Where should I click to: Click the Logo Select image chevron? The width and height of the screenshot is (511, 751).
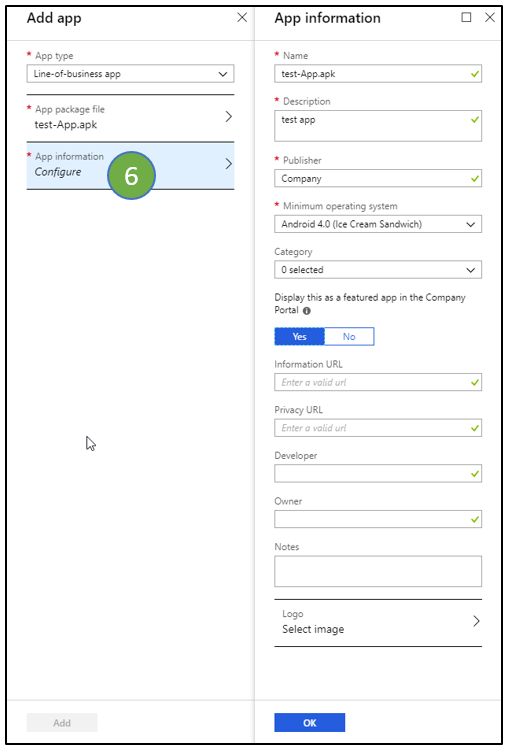[476, 621]
